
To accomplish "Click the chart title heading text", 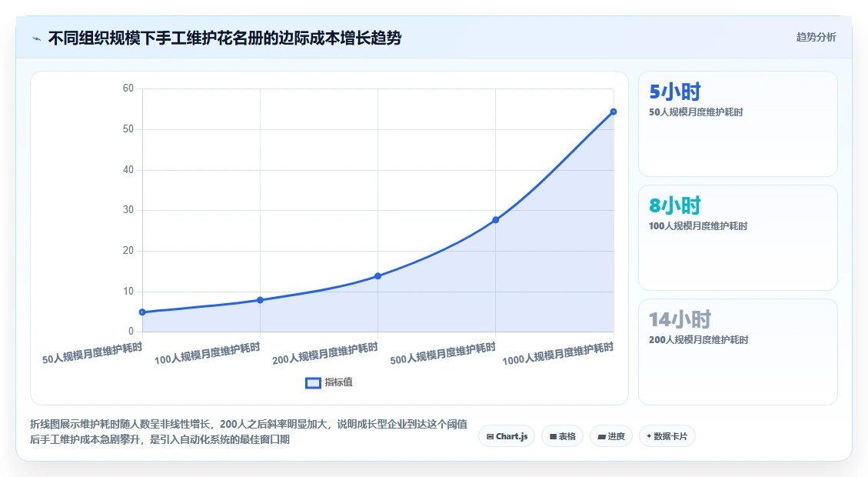I will 224,38.
